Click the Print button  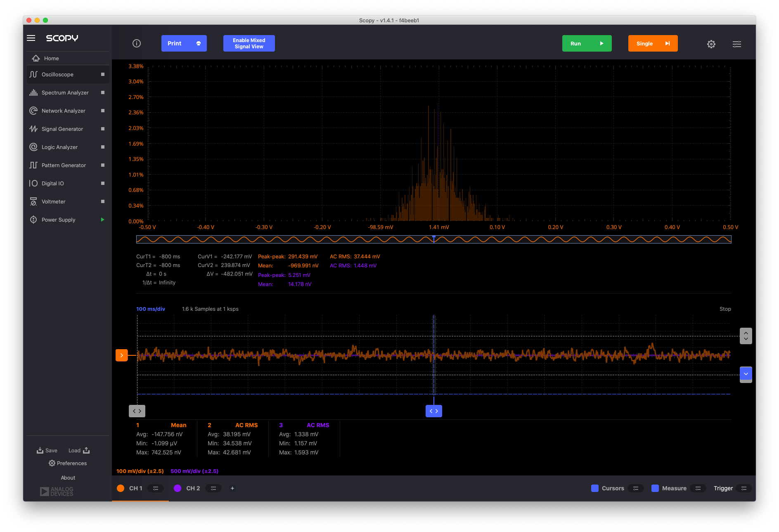[184, 43]
